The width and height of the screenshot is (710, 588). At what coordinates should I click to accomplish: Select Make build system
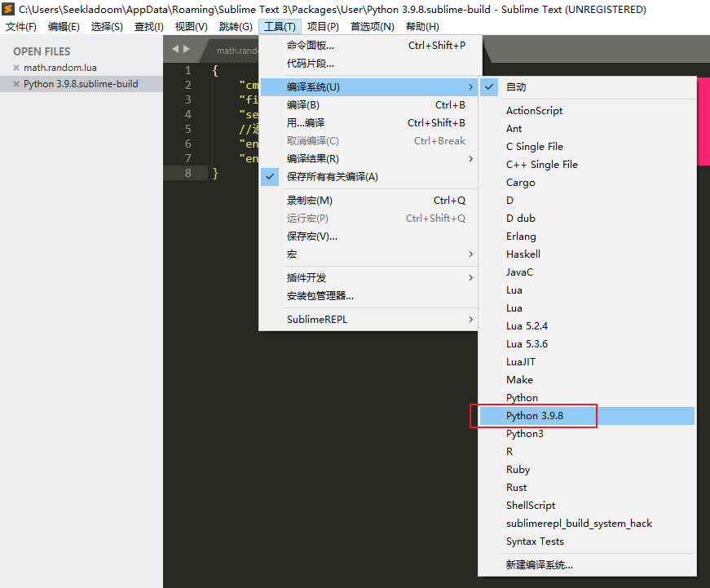click(x=587, y=379)
